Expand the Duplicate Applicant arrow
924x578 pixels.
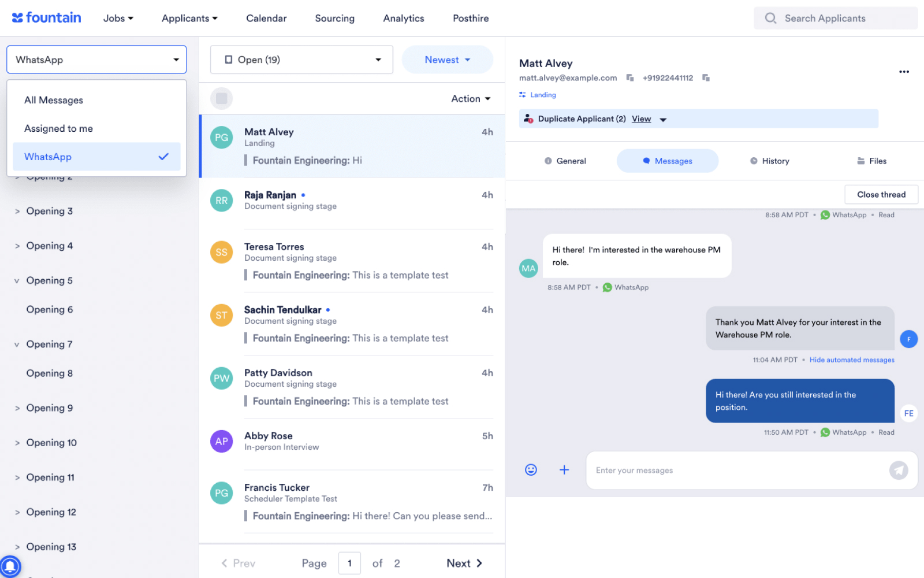663,120
